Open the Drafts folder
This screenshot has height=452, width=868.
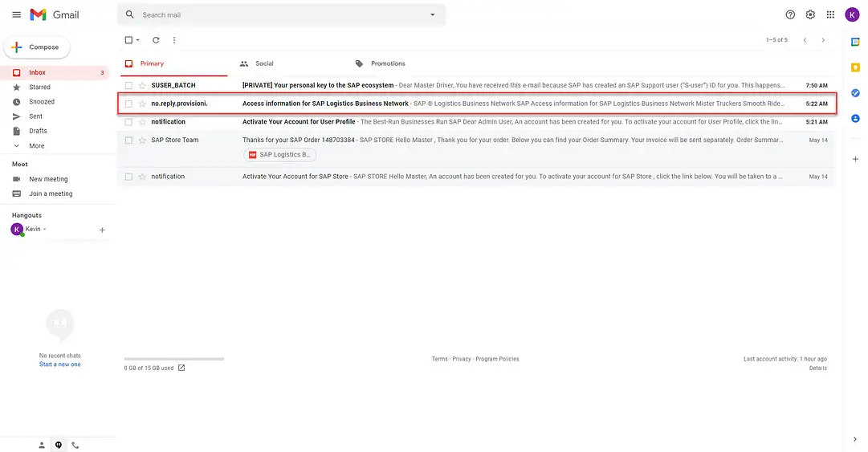click(x=38, y=131)
